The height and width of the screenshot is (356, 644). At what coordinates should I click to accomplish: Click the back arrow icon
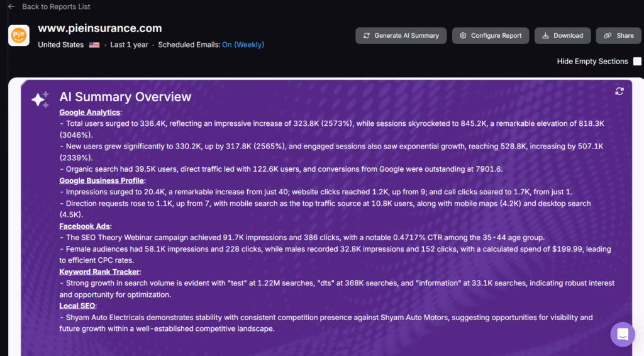pos(11,7)
